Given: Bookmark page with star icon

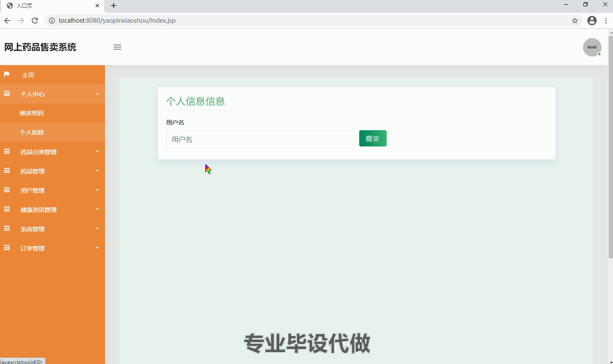Looking at the screenshot, I should click(575, 21).
